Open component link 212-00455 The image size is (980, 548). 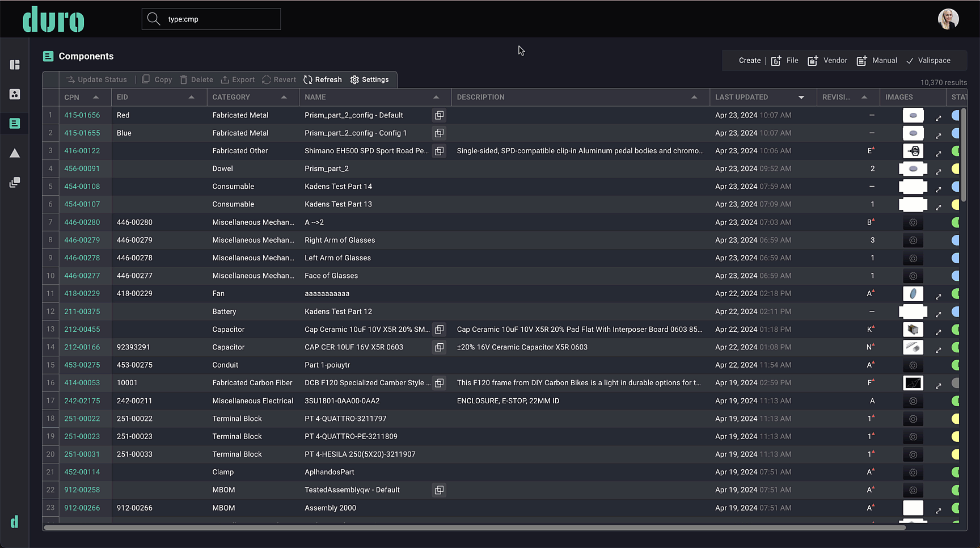82,330
